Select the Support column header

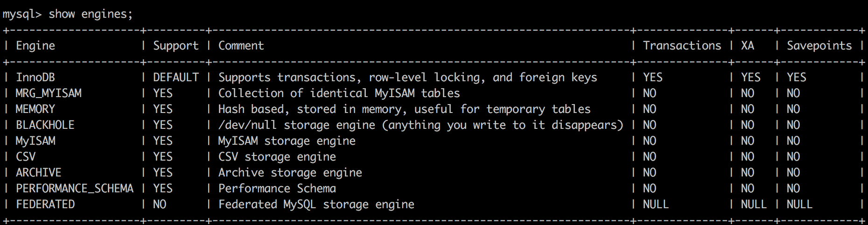pos(176,46)
